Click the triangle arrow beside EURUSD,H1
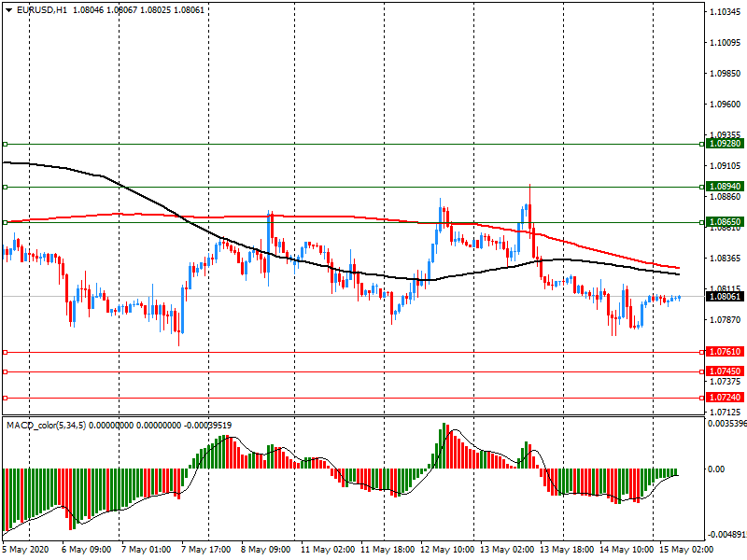The width and height of the screenshot is (747, 560). pyautogui.click(x=7, y=9)
